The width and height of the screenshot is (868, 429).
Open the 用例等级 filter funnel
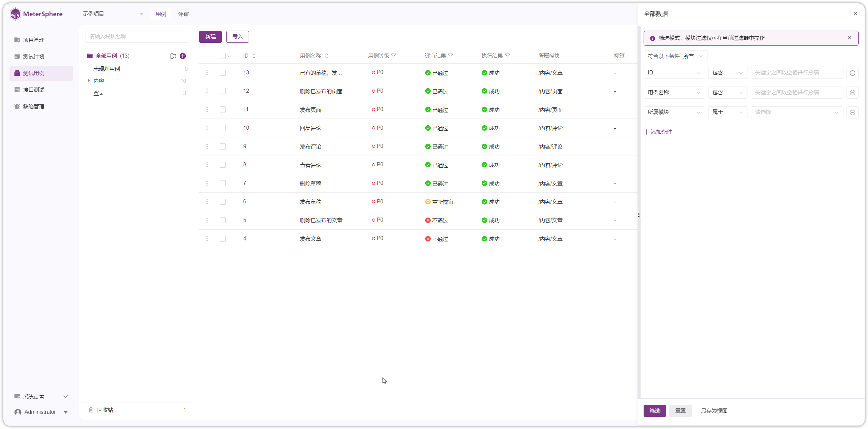pos(394,56)
